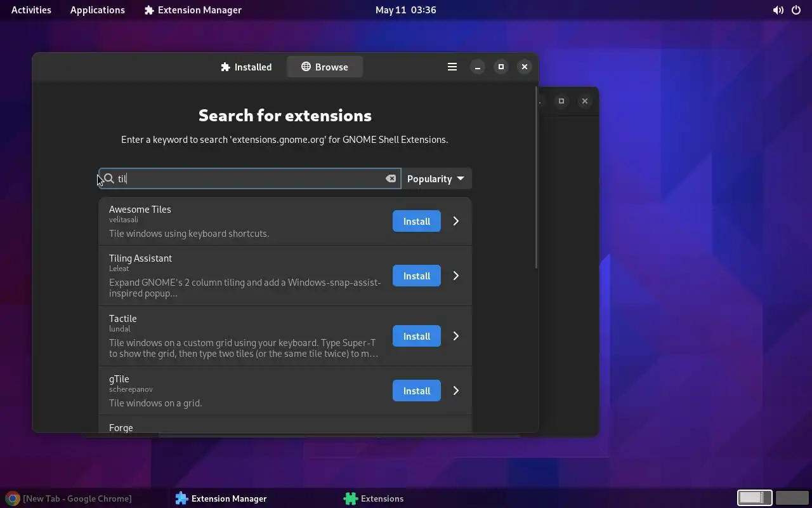The width and height of the screenshot is (812, 508).
Task: Open the clock and calendar panel
Action: tap(405, 10)
